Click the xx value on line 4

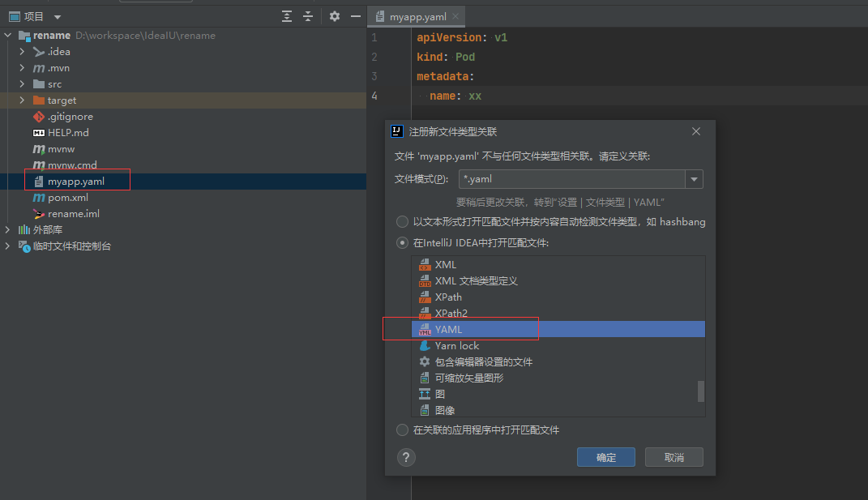475,96
